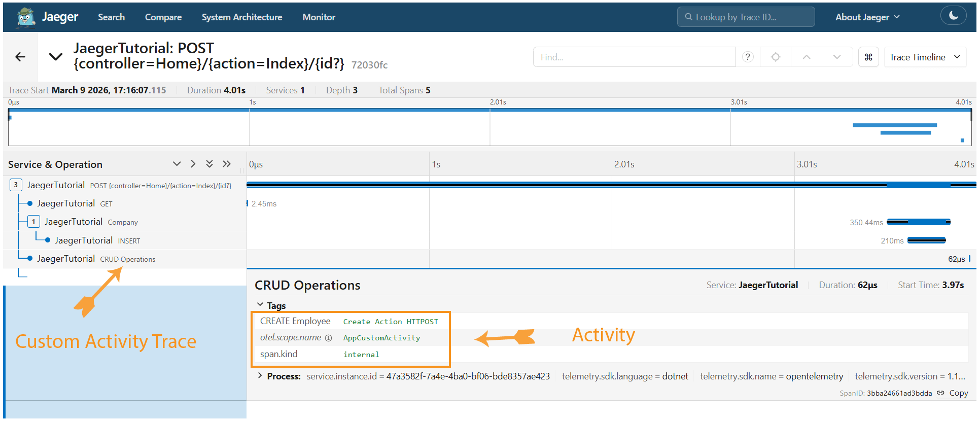Click the Duration 4.01s label
This screenshot has width=980, height=421.
coord(216,90)
